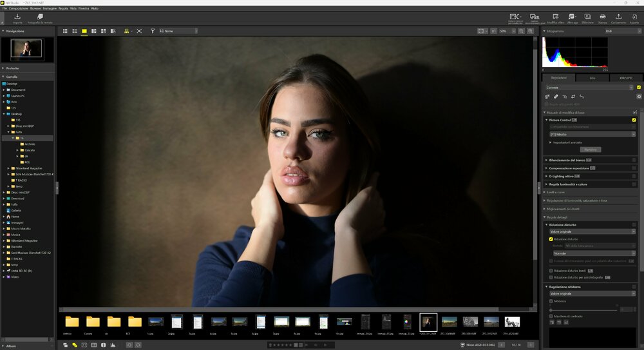644x350 pixels.
Task: Open the sort order Nome dropdown
Action: 178,31
